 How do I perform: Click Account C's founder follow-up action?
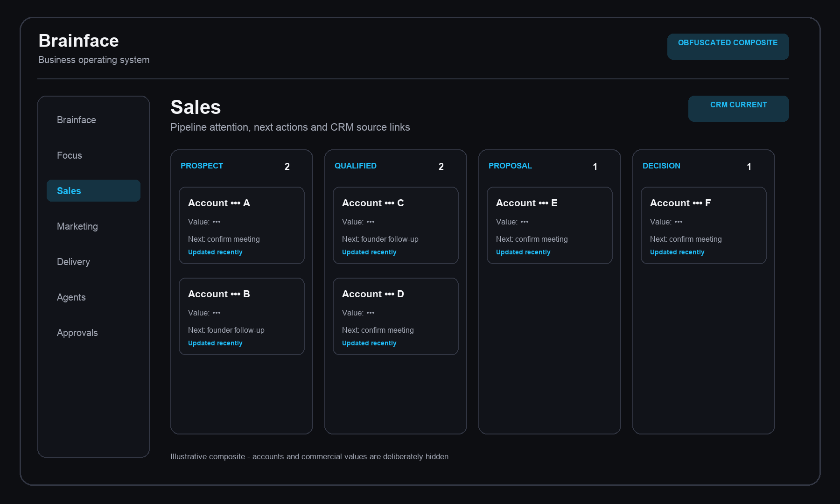380,239
